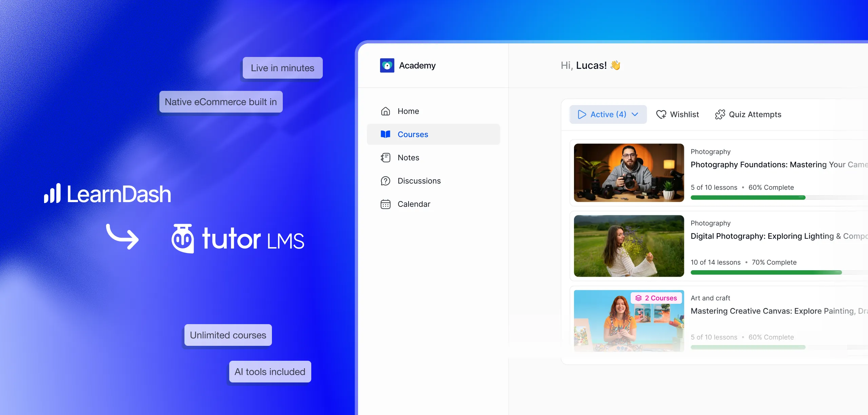This screenshot has height=415, width=868.
Task: Select the Courses book icon
Action: (386, 134)
